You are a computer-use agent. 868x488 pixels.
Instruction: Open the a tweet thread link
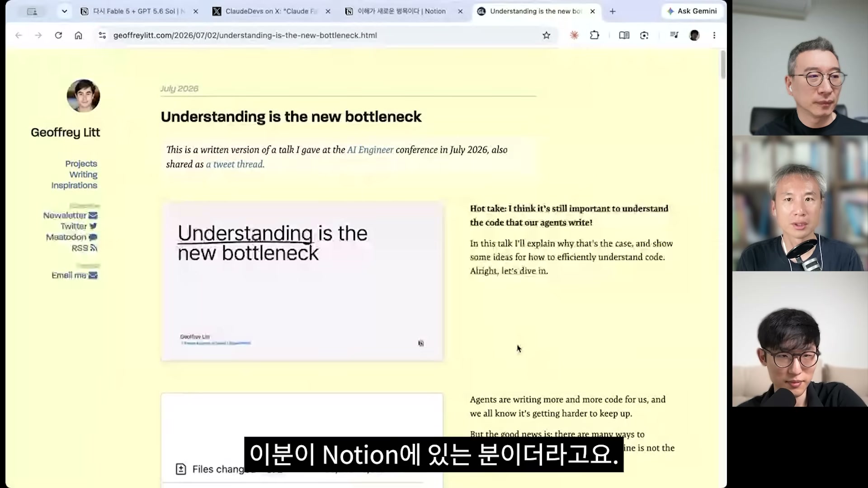point(235,164)
